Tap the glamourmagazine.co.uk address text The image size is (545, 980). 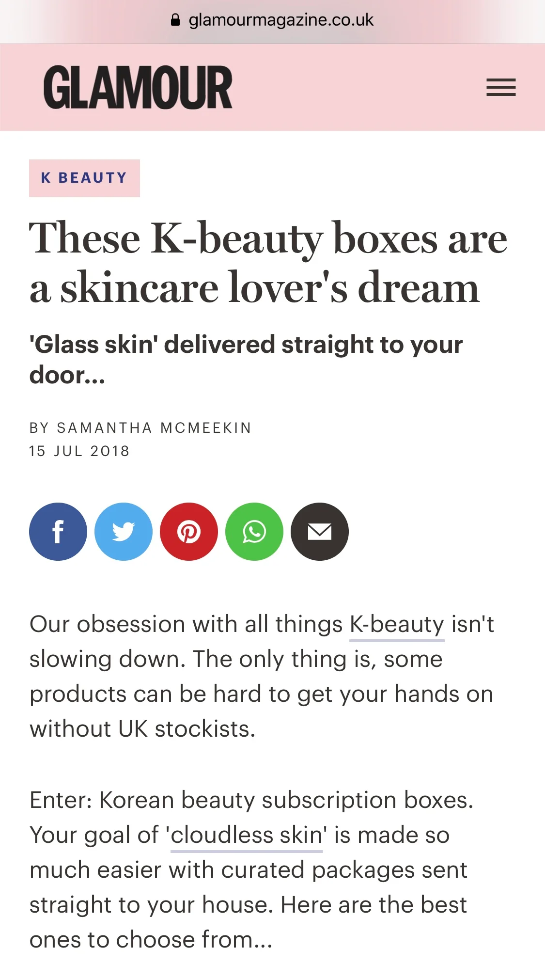281,20
